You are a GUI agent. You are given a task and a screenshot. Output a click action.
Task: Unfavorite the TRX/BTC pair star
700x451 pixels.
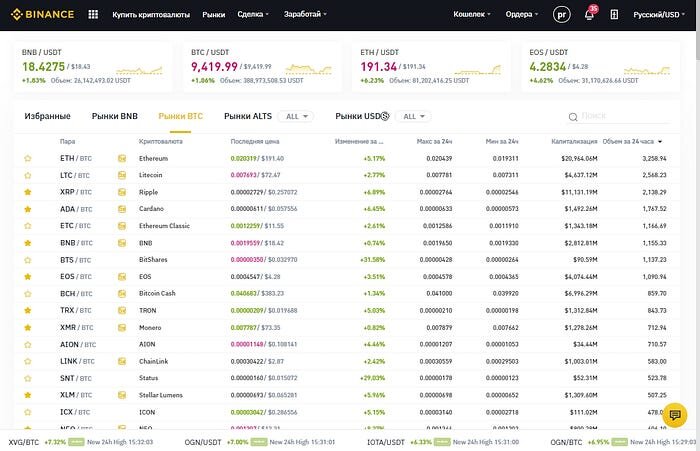click(x=28, y=310)
